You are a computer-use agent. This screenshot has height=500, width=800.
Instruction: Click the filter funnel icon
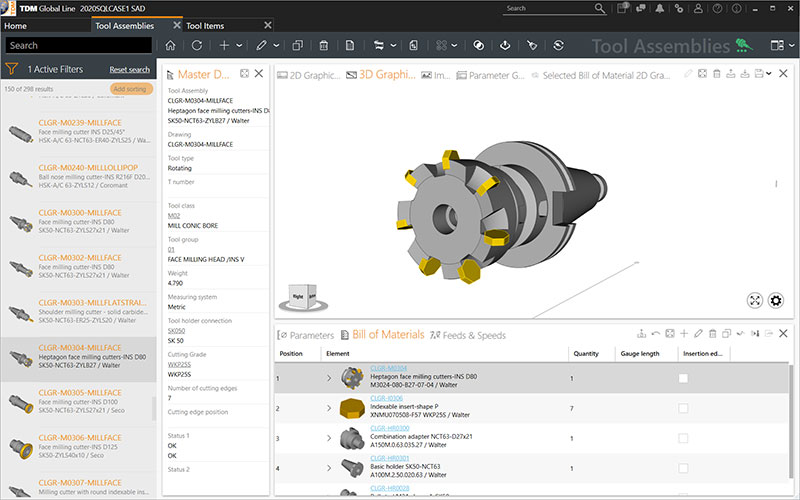point(12,69)
